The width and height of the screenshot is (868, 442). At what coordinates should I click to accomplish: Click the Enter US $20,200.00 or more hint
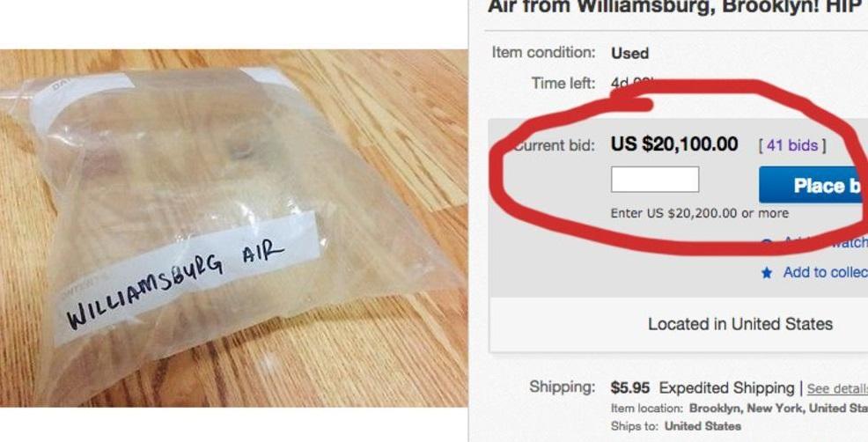pyautogui.click(x=700, y=213)
